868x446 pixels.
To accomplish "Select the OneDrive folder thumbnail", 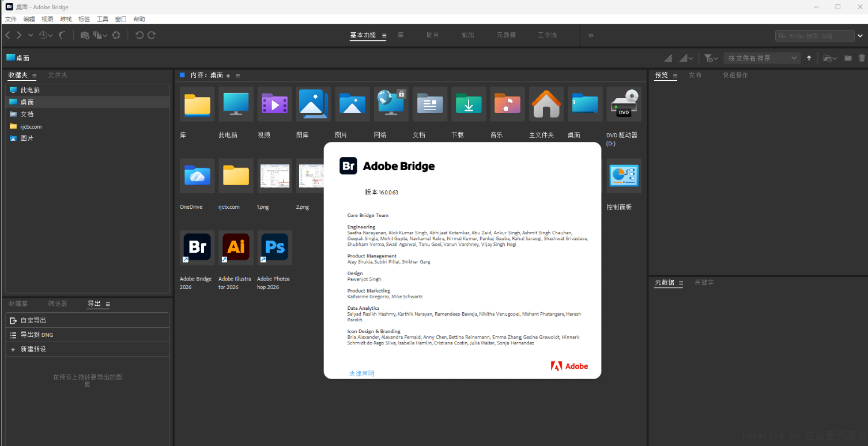I will [197, 175].
